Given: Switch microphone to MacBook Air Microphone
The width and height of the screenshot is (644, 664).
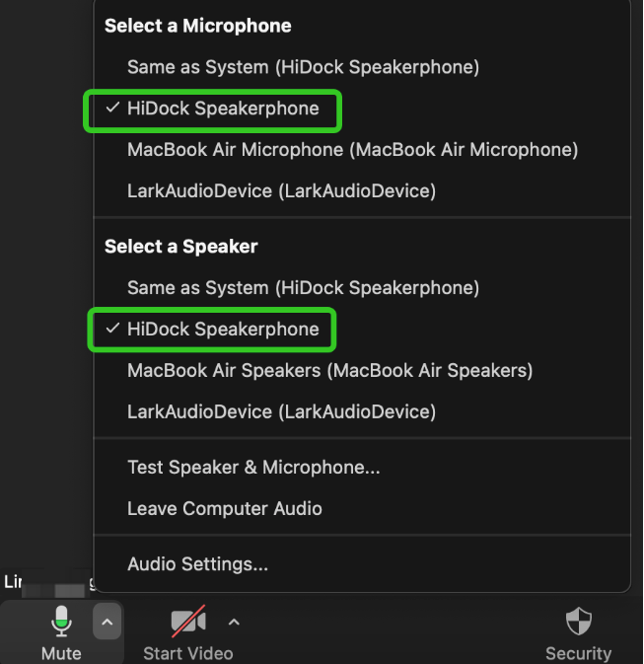Looking at the screenshot, I should coord(352,150).
